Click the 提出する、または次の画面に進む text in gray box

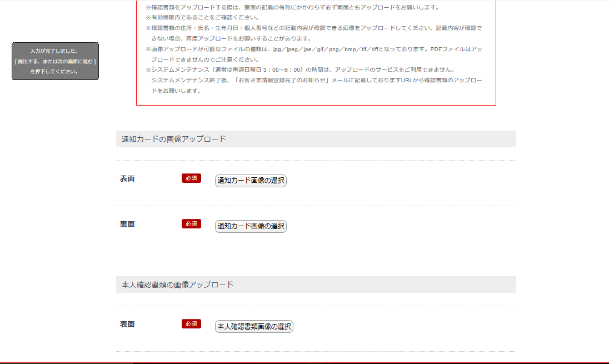pyautogui.click(x=55, y=61)
